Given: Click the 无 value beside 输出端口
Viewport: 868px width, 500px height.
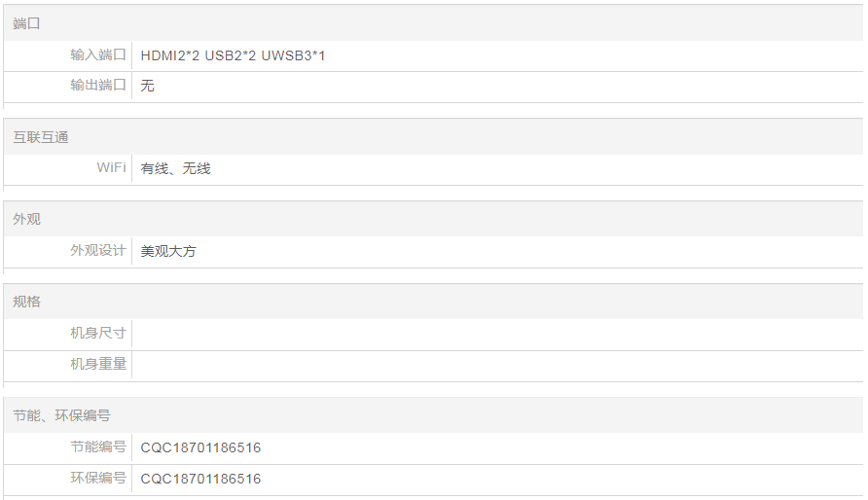Looking at the screenshot, I should [148, 86].
